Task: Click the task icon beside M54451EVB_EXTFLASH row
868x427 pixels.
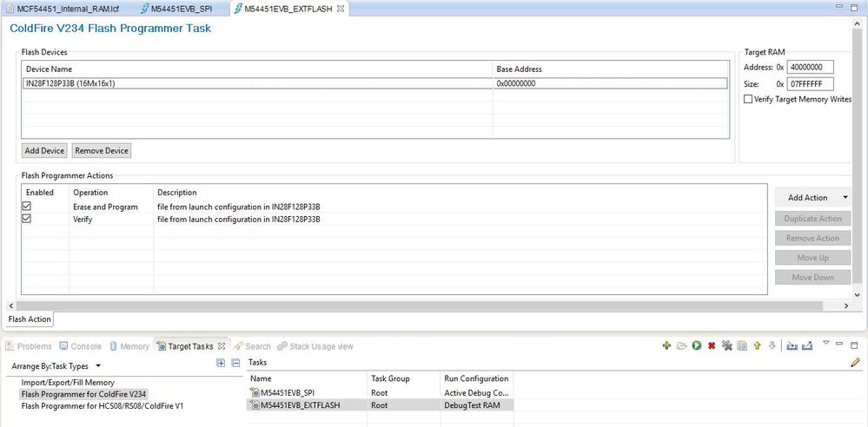Action: (x=255, y=405)
